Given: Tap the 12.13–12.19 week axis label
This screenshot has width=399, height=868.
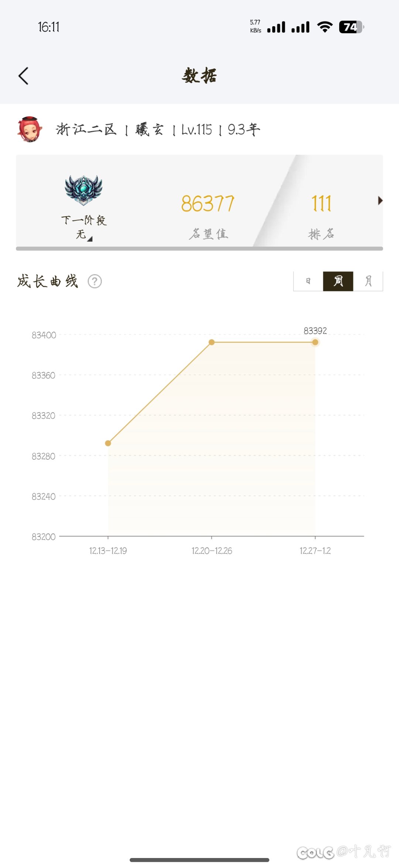Looking at the screenshot, I should (x=108, y=551).
